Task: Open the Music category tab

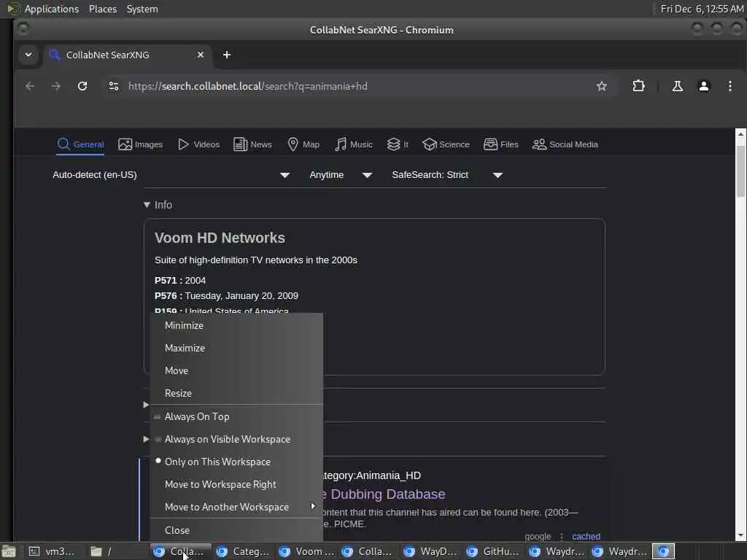Action: (x=353, y=144)
